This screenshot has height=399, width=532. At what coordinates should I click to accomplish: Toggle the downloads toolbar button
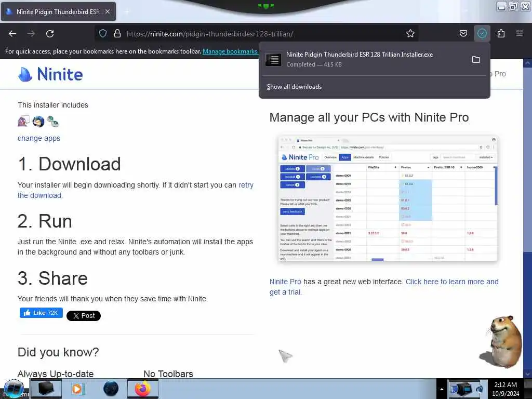482,33
